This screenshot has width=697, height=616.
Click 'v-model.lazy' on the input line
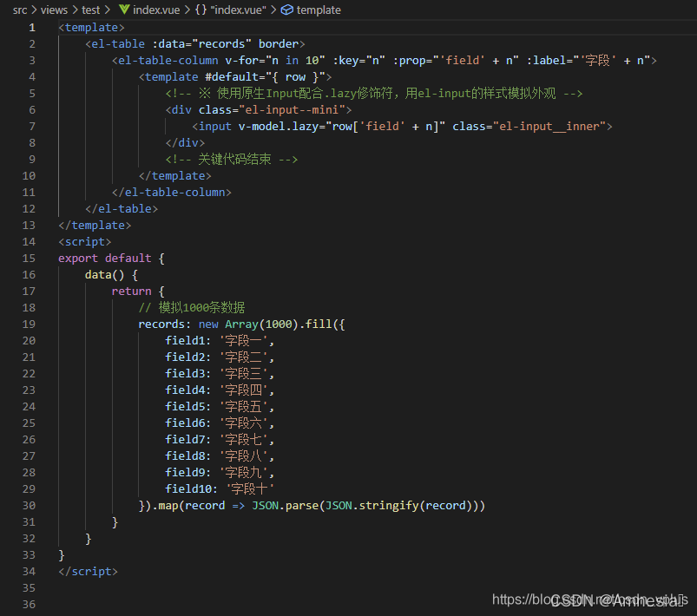279,127
